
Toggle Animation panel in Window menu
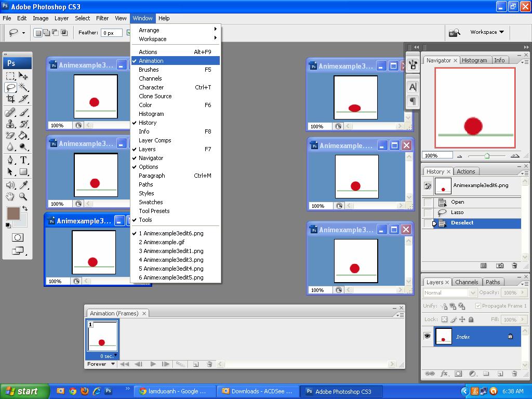point(176,61)
